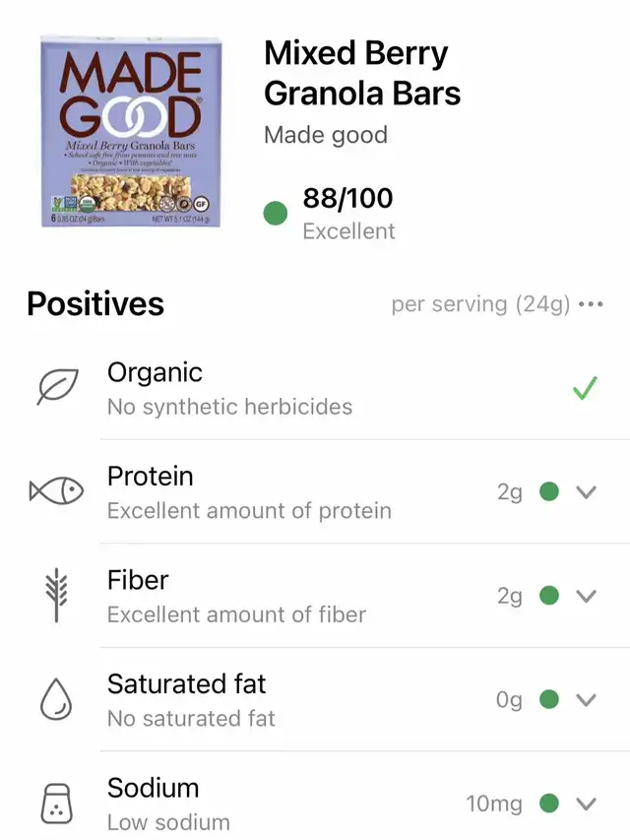Expand the Fiber details chevron
This screenshot has width=630, height=840.
(586, 596)
